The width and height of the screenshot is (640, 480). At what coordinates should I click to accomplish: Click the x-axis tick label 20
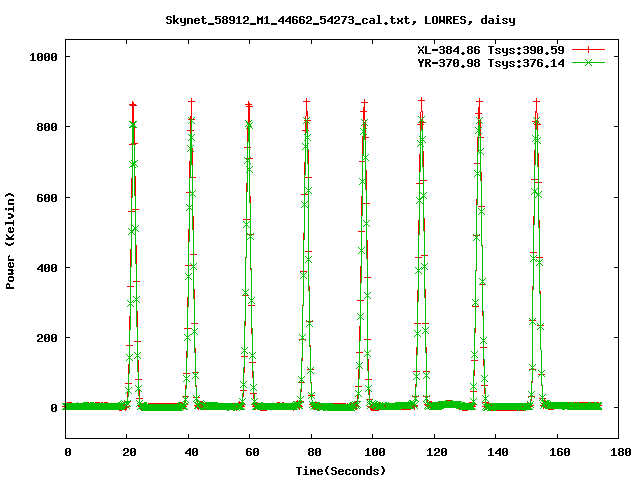(129, 452)
